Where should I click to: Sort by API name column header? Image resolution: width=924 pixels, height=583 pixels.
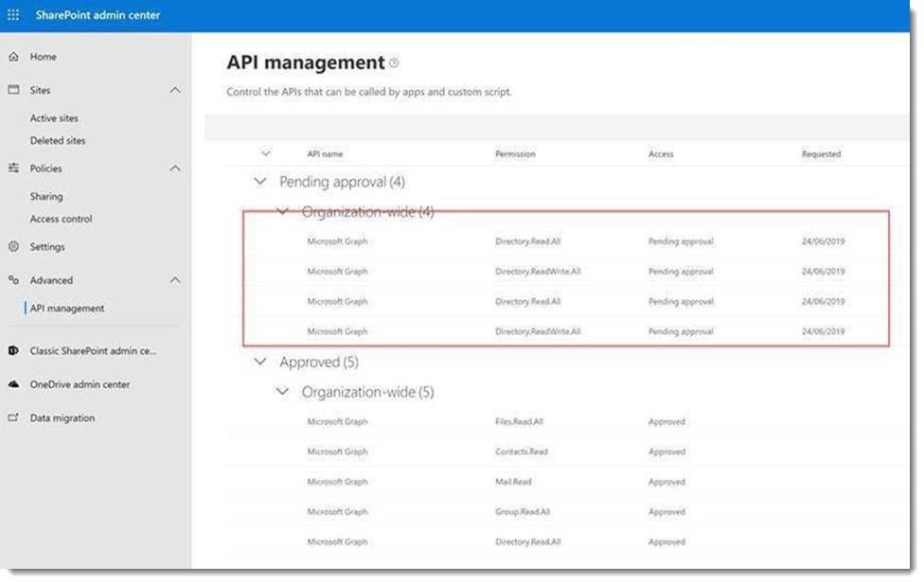coord(325,153)
